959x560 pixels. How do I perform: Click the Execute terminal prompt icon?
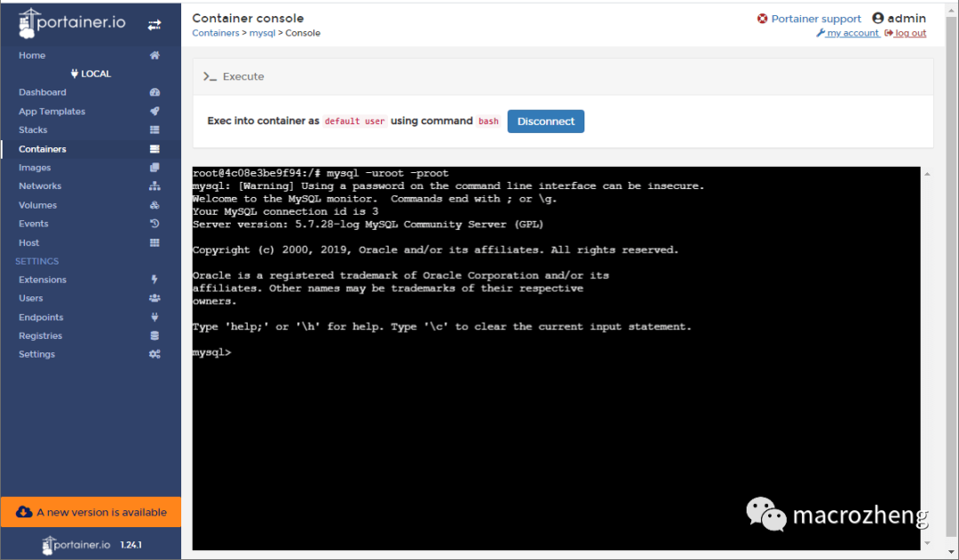[x=210, y=76]
